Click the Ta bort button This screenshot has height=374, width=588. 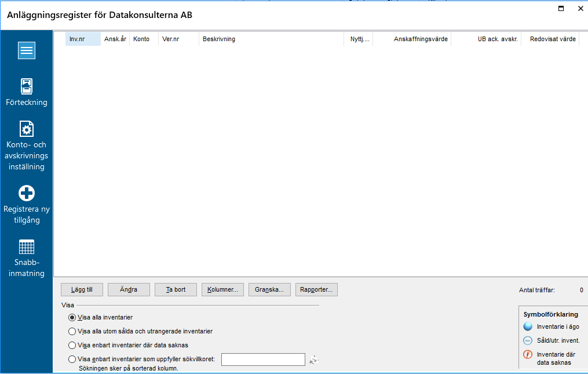point(176,289)
